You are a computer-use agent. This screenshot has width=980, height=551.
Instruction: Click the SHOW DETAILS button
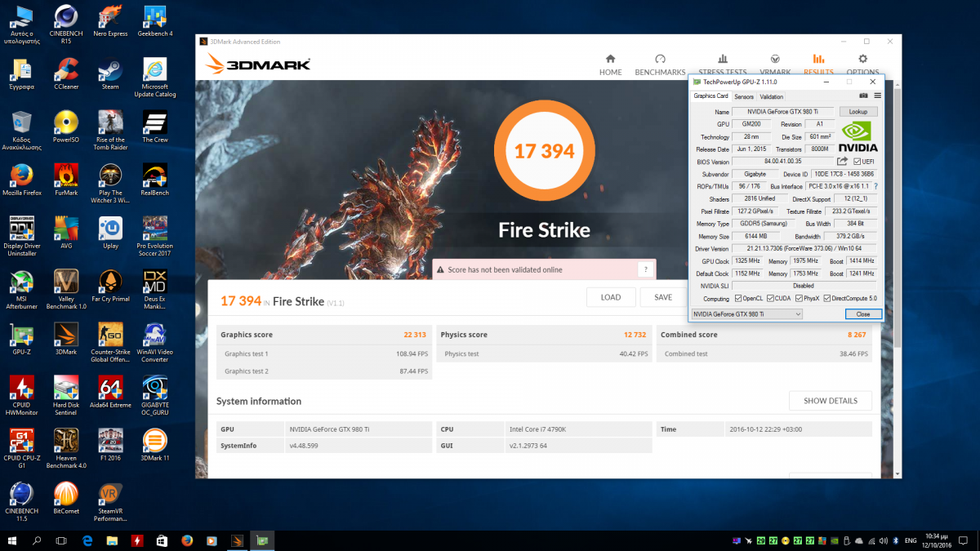tap(831, 401)
